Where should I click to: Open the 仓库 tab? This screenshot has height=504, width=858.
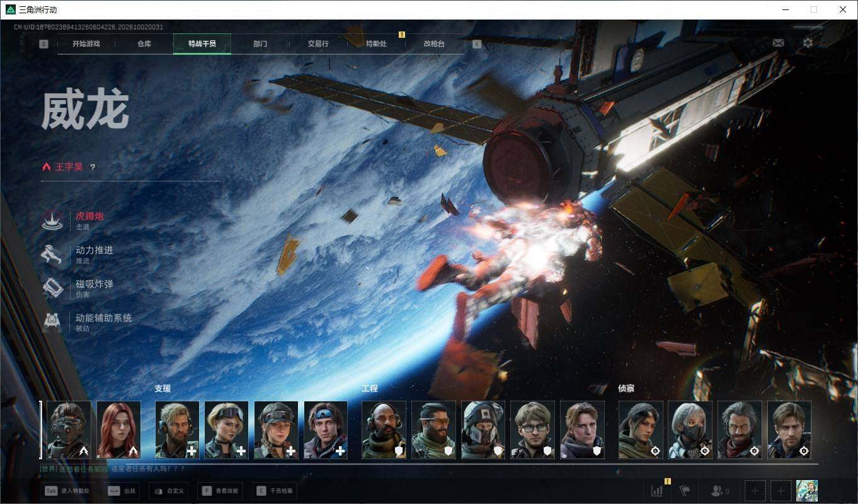point(144,44)
